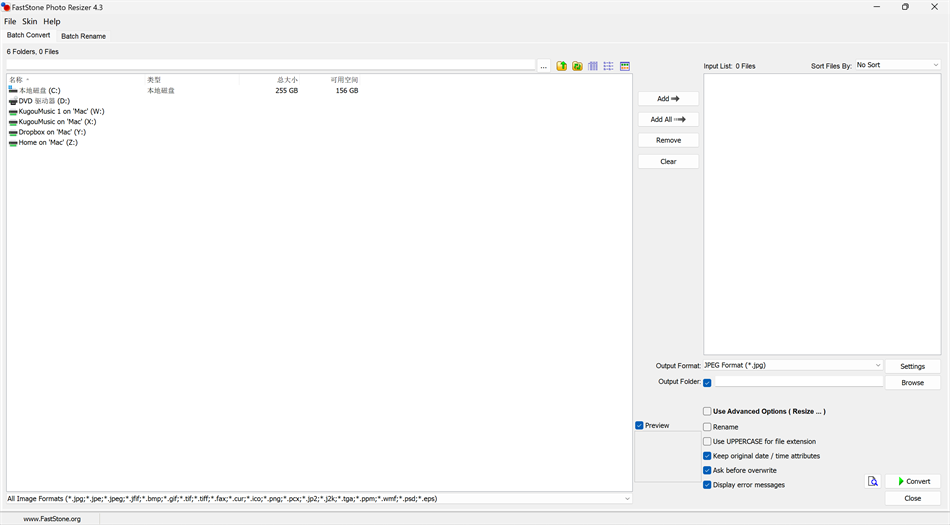950x525 pixels.
Task: Maximize or restore the application window
Action: click(905, 7)
